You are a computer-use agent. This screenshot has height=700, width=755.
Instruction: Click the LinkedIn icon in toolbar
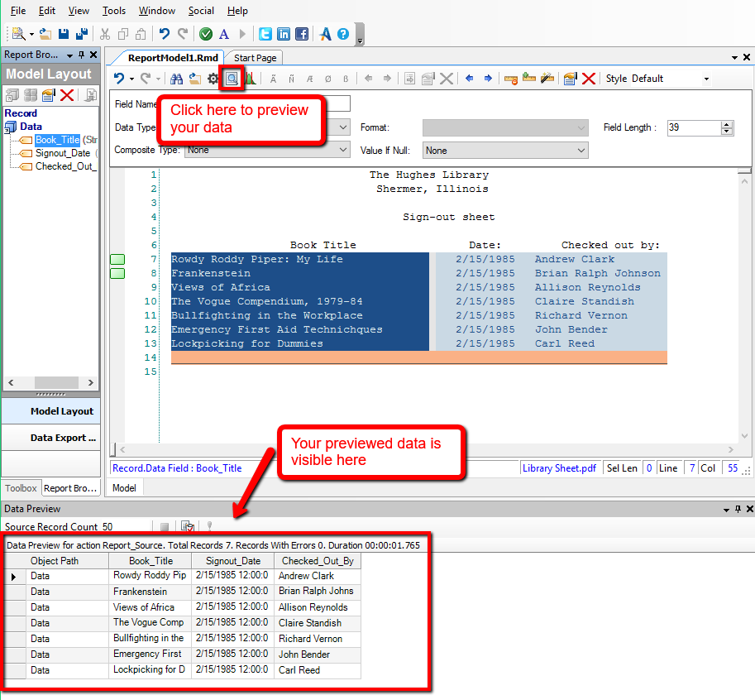[x=284, y=34]
